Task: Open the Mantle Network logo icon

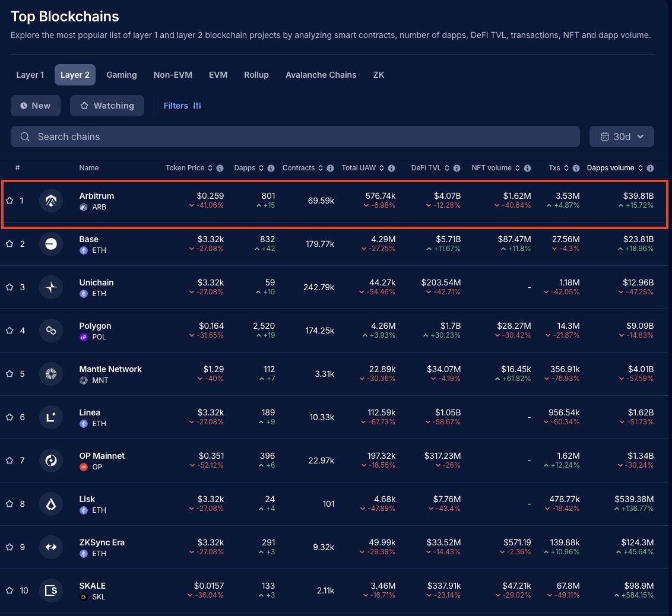Action: pyautogui.click(x=51, y=374)
